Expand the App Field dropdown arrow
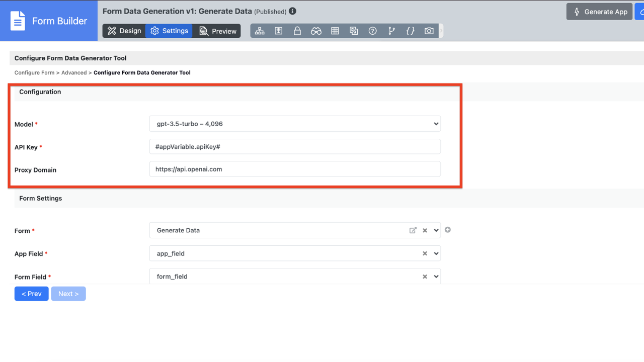 click(436, 254)
